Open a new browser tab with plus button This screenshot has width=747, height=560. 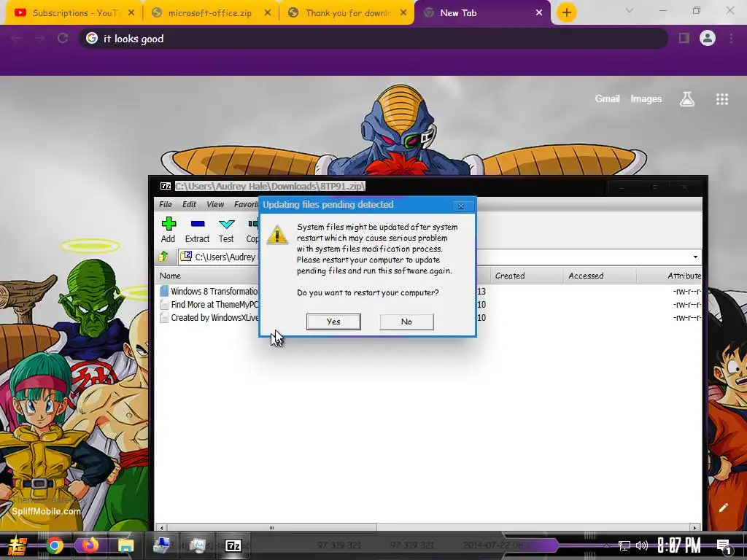(x=566, y=13)
